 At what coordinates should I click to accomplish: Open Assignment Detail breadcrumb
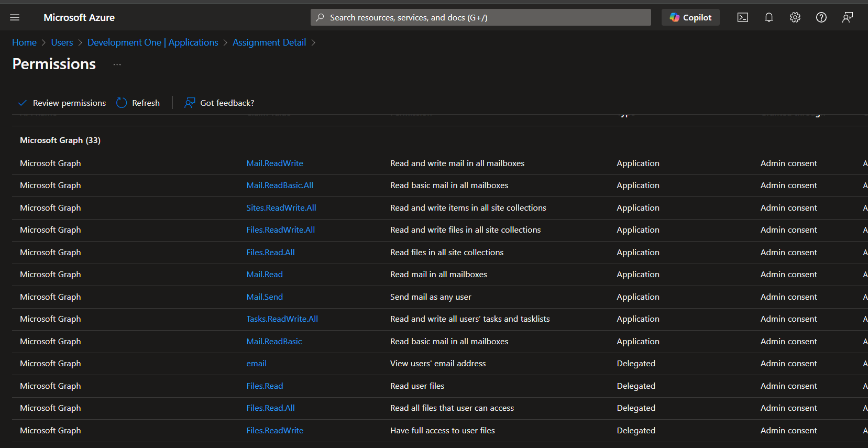click(x=269, y=42)
